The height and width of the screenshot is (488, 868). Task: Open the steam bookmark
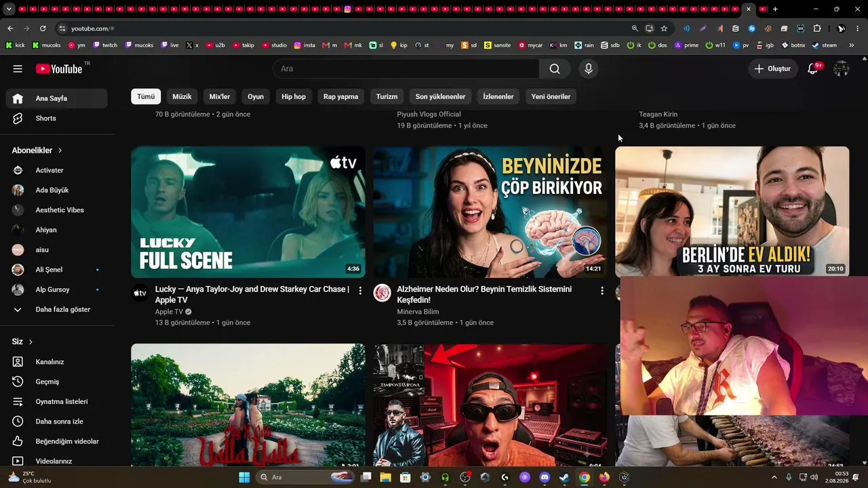[x=825, y=45]
